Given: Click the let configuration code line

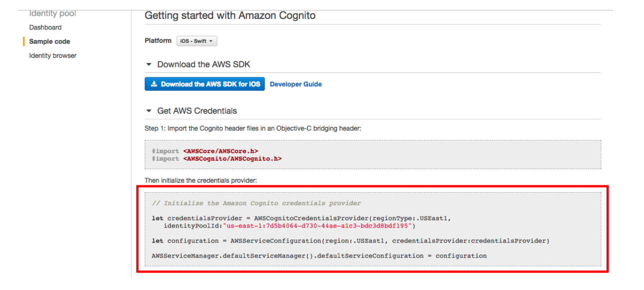Looking at the screenshot, I should (x=350, y=241).
